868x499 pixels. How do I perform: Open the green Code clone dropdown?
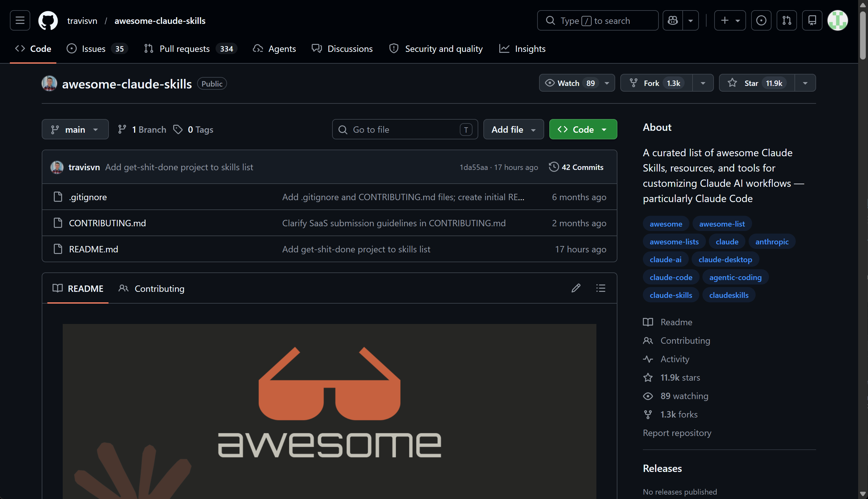[x=583, y=129]
